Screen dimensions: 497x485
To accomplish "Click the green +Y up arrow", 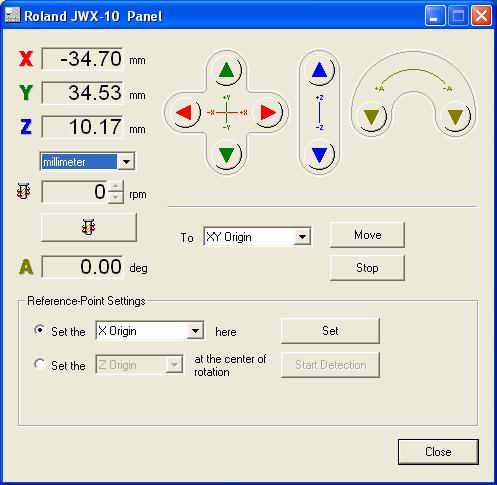I will point(227,71).
